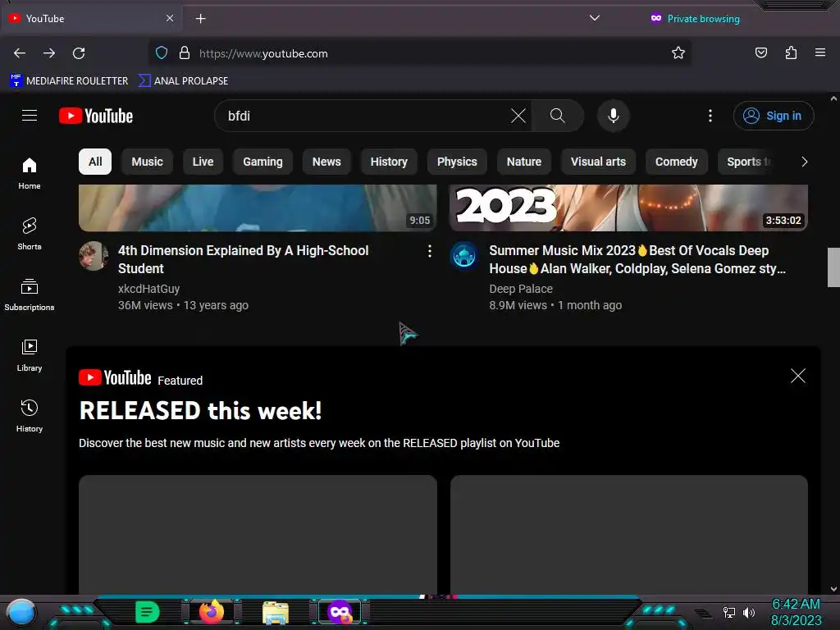Click the browser forward arrow
The height and width of the screenshot is (630, 840).
[x=49, y=53]
